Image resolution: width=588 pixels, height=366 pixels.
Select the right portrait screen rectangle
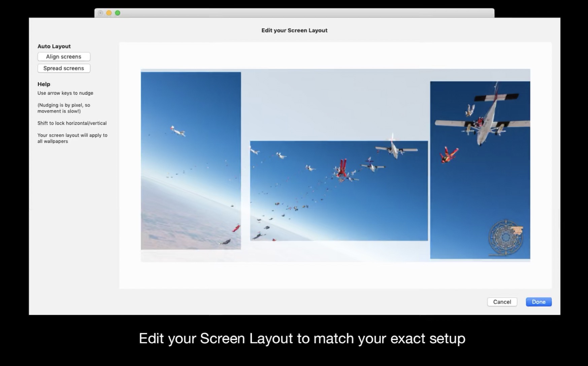(480, 170)
